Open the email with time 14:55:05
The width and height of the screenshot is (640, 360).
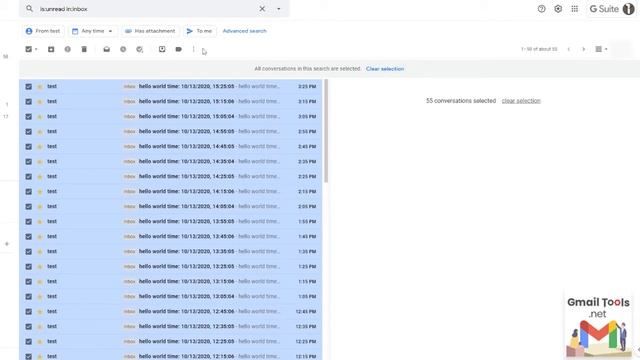pos(171,131)
